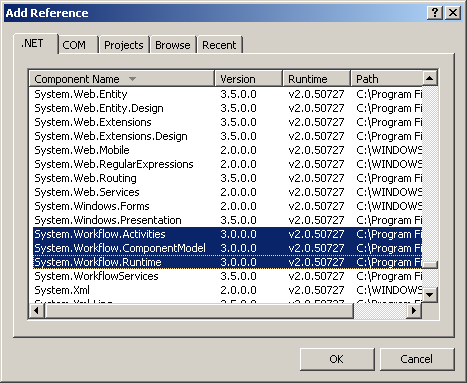The height and width of the screenshot is (383, 467).
Task: Select System.Web.Entity.Design row
Action: pyautogui.click(x=227, y=108)
